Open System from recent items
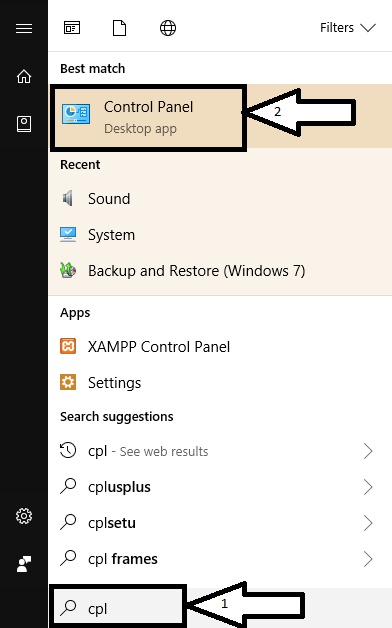 tap(220, 235)
